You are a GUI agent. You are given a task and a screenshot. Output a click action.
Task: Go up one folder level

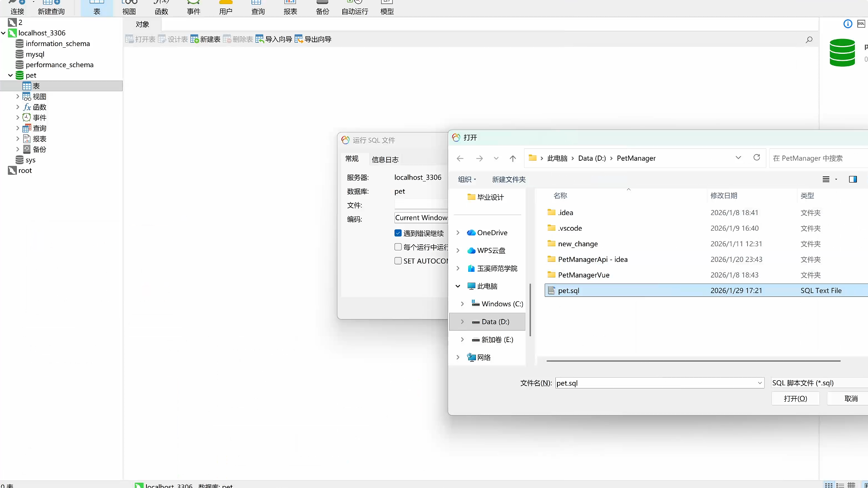[x=513, y=158]
